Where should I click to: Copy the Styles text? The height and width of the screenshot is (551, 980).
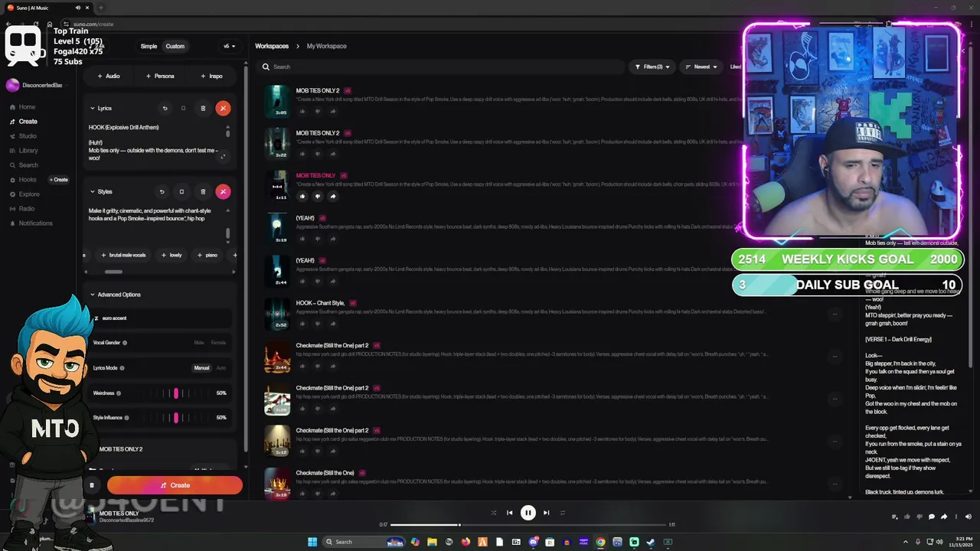click(181, 191)
